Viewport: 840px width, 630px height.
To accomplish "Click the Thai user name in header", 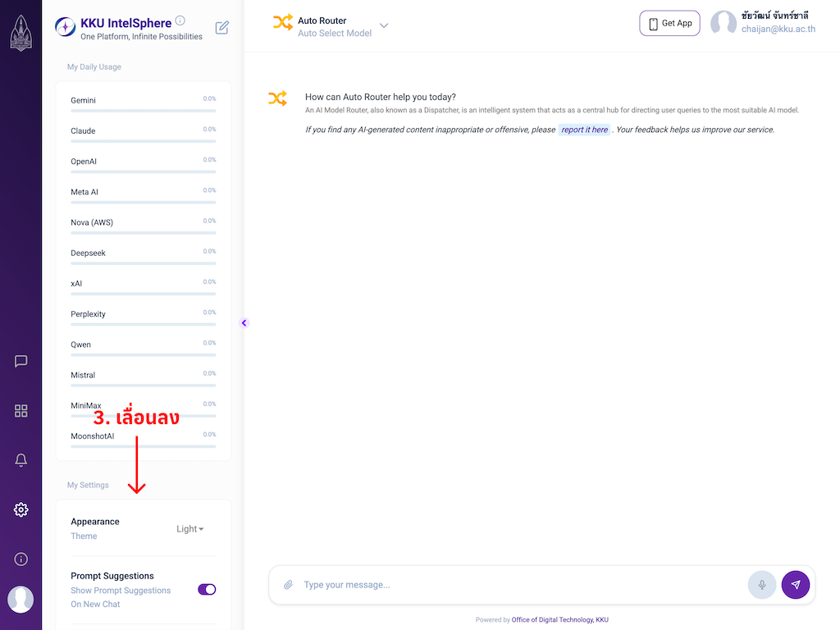I will (775, 15).
